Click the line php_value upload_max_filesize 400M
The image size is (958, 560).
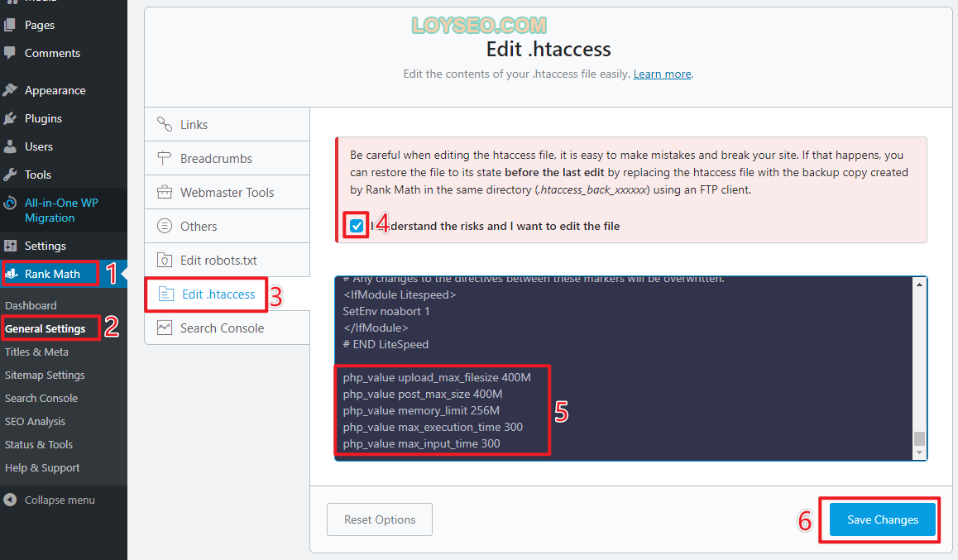tap(437, 377)
